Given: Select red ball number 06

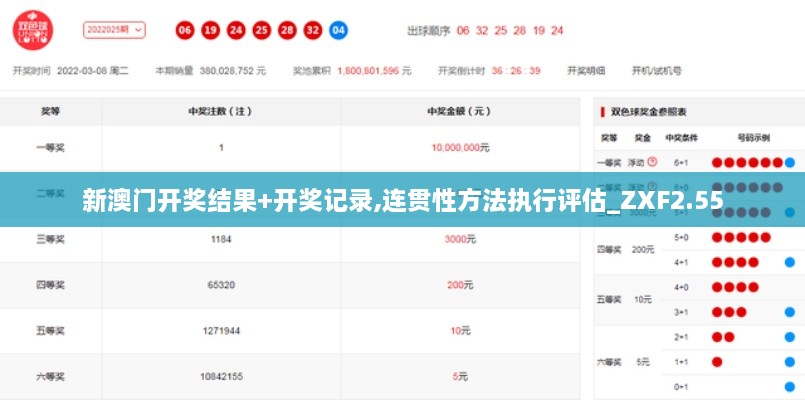Looking at the screenshot, I should (x=185, y=30).
